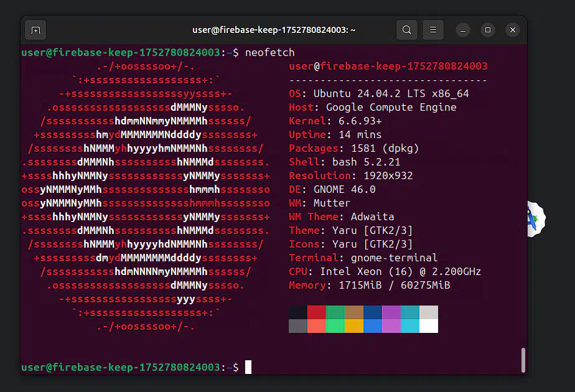Open the terminal search
The width and height of the screenshot is (575, 392).
[x=407, y=30]
